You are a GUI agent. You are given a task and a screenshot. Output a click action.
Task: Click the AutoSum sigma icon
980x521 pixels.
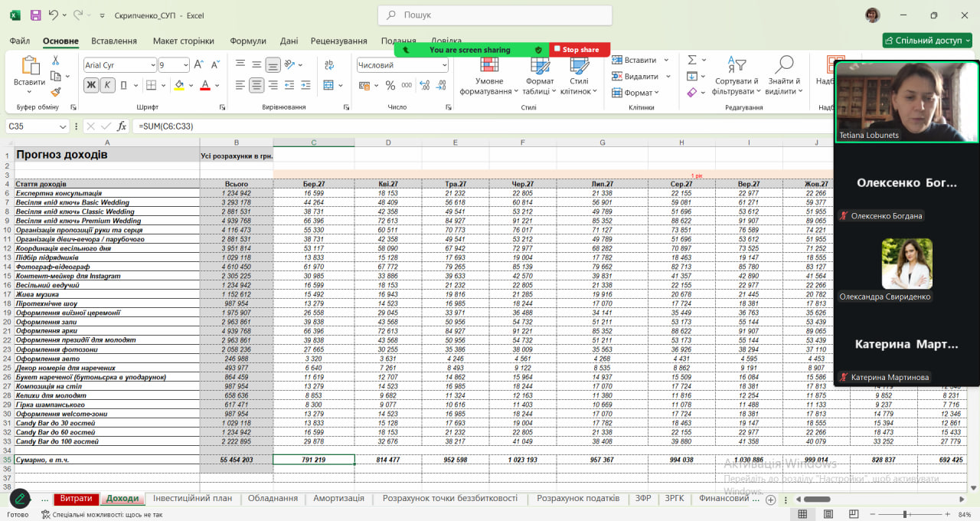[x=692, y=60]
